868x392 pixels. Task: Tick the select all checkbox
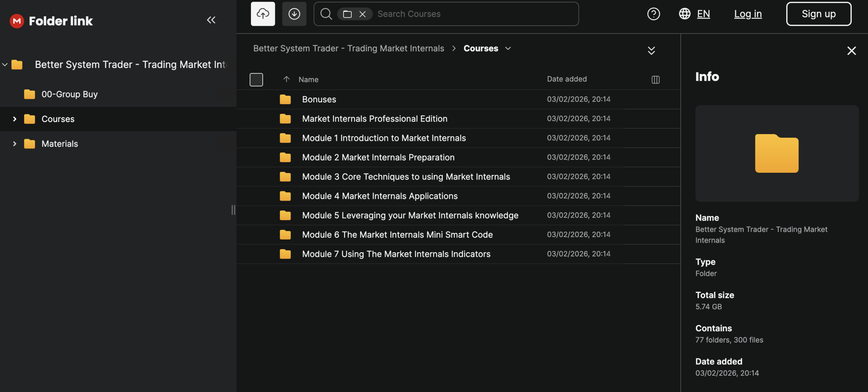(x=256, y=79)
